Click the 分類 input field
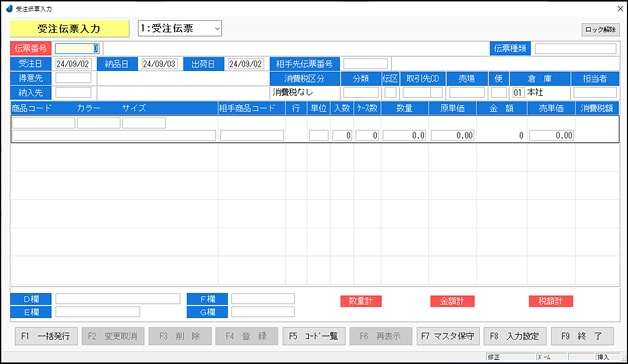 [x=361, y=93]
